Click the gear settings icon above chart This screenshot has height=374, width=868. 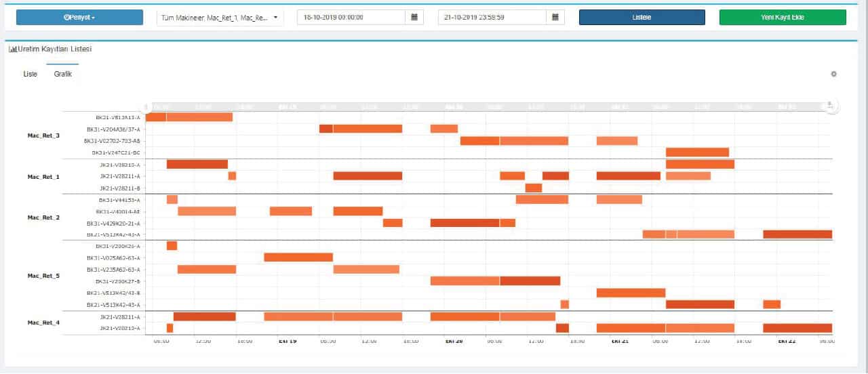(834, 74)
